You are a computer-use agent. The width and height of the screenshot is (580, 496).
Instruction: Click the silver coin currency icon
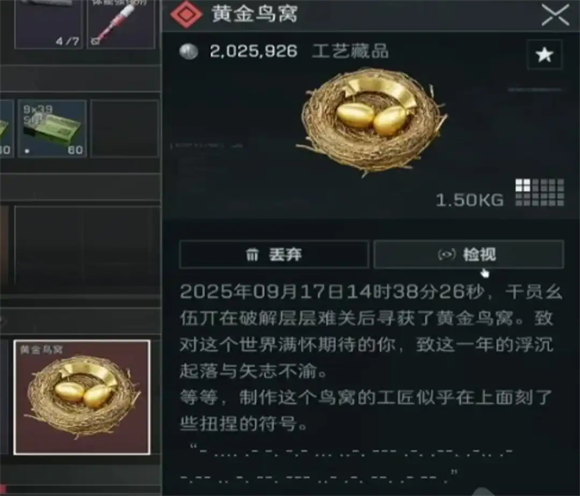(189, 51)
